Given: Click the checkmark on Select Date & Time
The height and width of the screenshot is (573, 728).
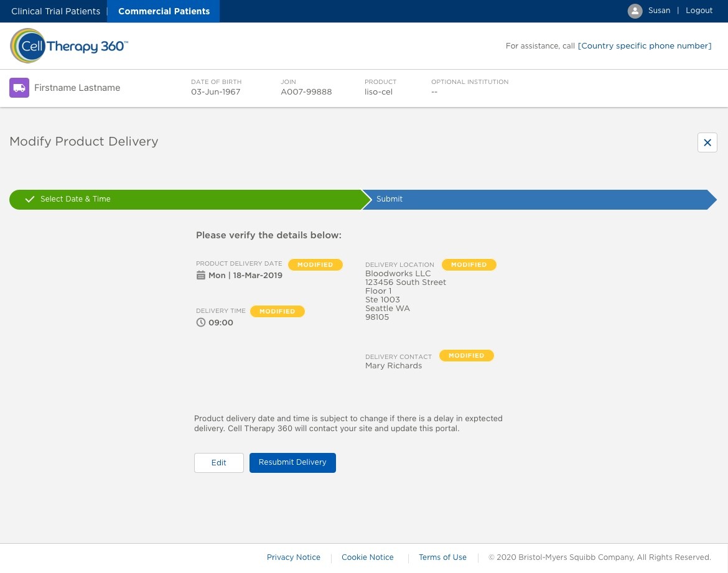Looking at the screenshot, I should pos(30,199).
